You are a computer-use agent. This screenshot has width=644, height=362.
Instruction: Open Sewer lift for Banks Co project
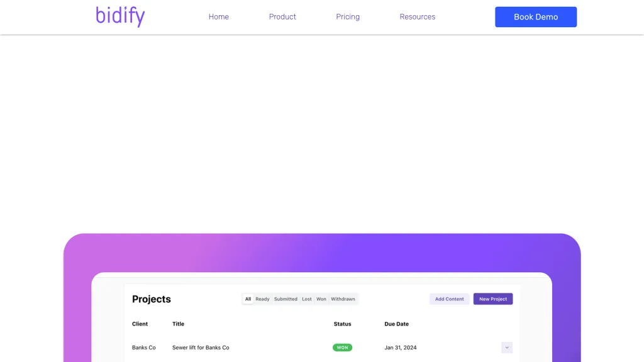coord(201,348)
